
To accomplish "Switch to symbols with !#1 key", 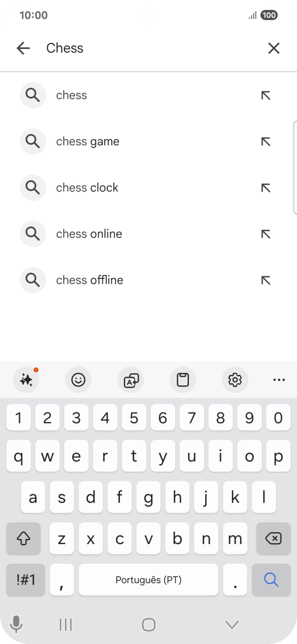I will (x=23, y=580).
